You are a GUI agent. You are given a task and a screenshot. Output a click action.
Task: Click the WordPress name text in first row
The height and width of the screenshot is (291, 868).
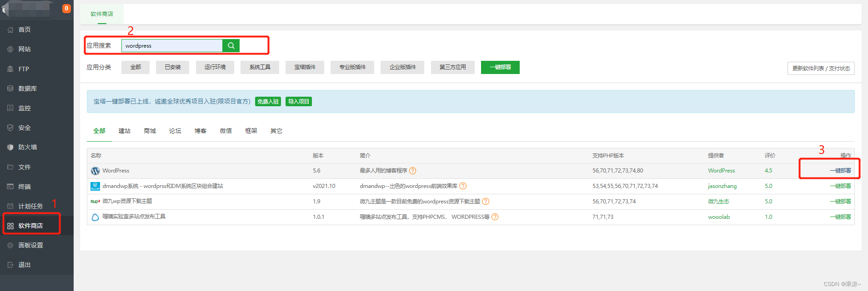116,171
